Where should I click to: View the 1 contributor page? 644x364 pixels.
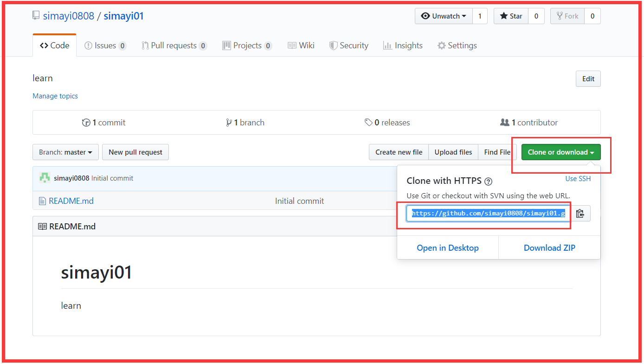coord(529,123)
